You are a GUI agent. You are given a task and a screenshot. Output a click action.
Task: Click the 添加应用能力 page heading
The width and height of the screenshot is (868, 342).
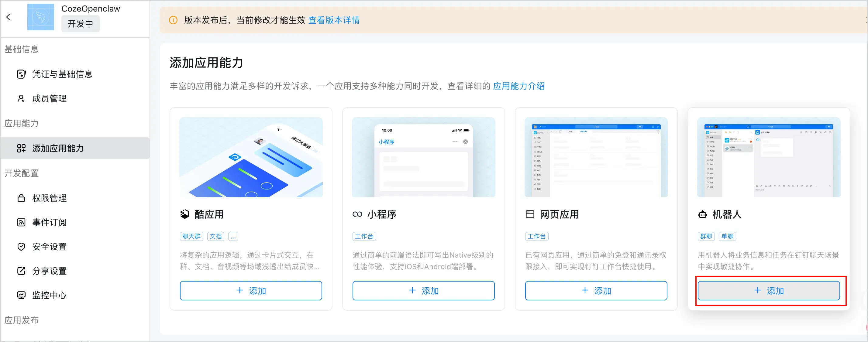[x=206, y=63]
